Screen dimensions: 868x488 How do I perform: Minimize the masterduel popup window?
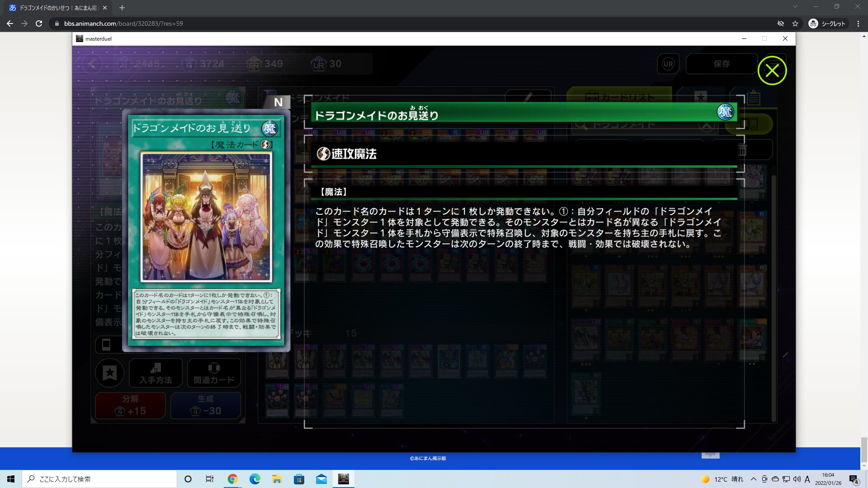click(744, 39)
